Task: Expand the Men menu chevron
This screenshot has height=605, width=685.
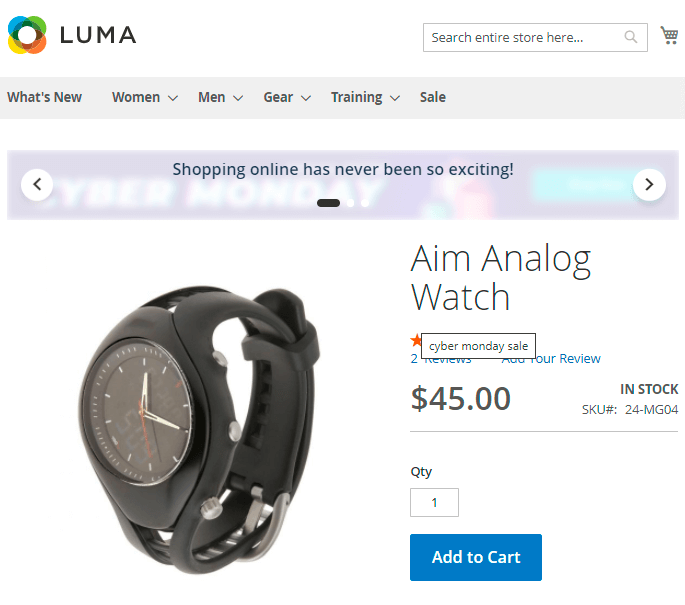Action: (x=238, y=98)
